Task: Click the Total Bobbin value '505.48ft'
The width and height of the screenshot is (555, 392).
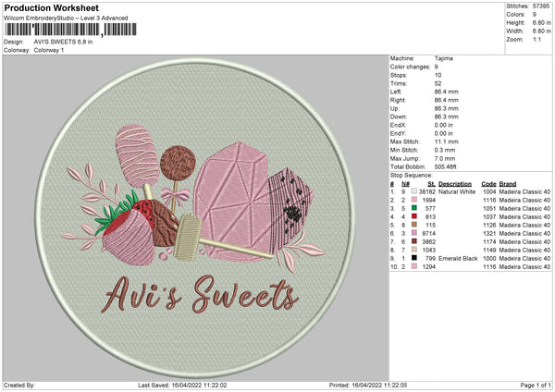Action: pos(445,166)
